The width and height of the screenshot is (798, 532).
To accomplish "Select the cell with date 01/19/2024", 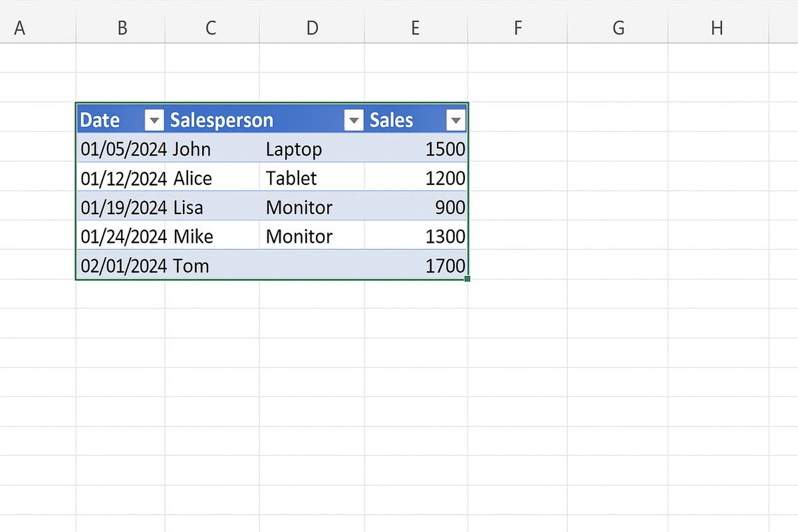I will 121,207.
